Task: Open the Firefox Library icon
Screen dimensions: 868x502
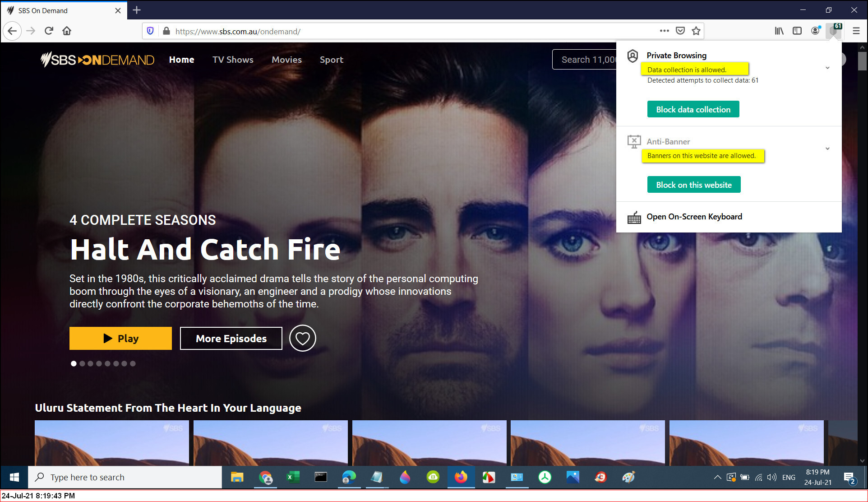Action: tap(779, 31)
